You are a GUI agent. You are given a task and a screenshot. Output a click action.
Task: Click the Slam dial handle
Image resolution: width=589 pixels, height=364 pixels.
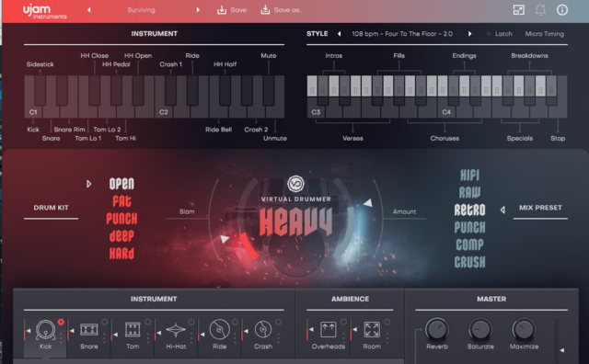225,239
